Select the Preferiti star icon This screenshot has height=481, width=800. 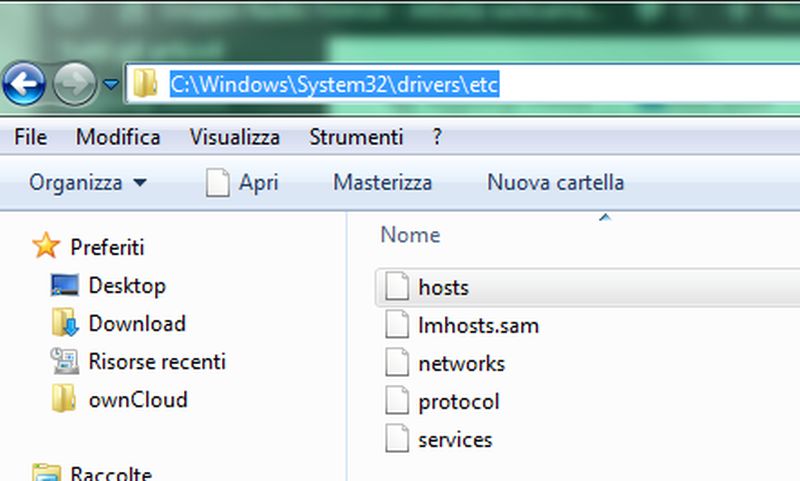[x=46, y=245]
